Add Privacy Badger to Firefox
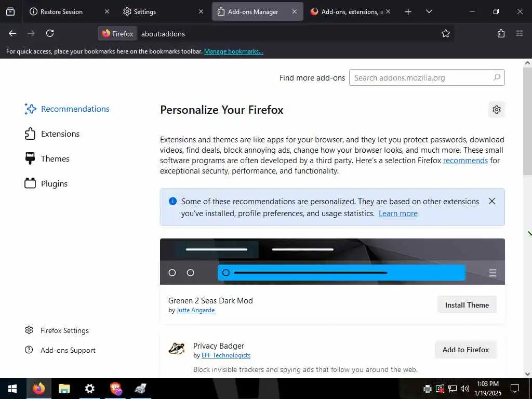Viewport: 532px width, 399px height. 465,350
